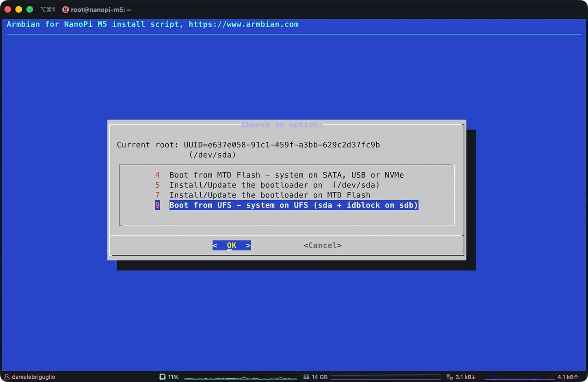Select option 4 Boot from MTD Flash
588x382 pixels.
pos(279,175)
